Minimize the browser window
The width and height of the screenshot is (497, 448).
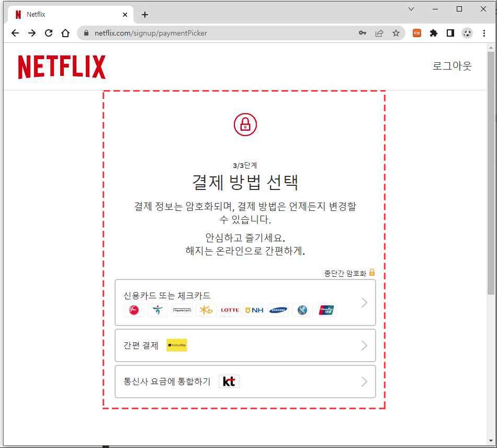pyautogui.click(x=435, y=9)
